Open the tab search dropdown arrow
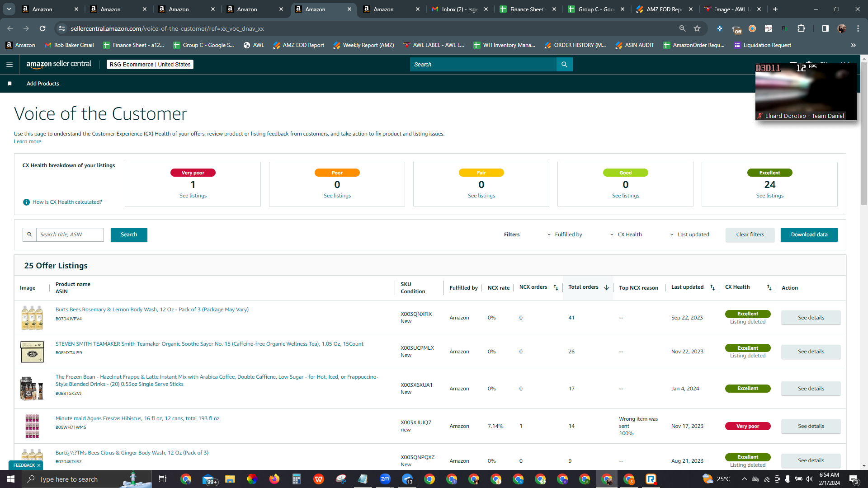 coord(9,9)
